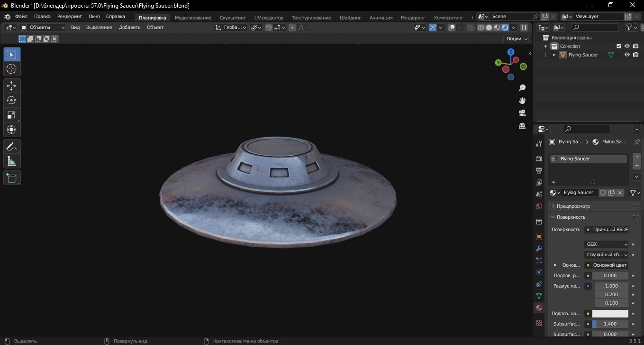Switch perspective/orthographic with the grid icon
644x345 pixels.
[522, 126]
